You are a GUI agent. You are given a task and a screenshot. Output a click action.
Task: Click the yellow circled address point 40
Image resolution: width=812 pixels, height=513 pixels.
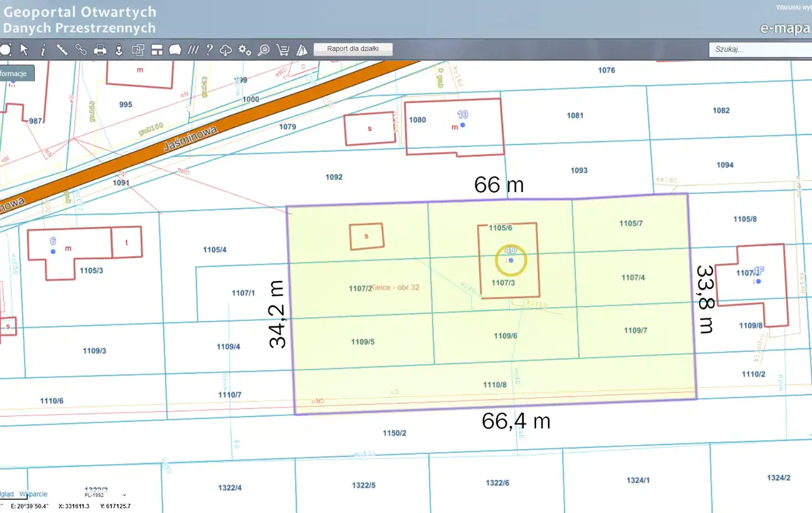point(511,260)
